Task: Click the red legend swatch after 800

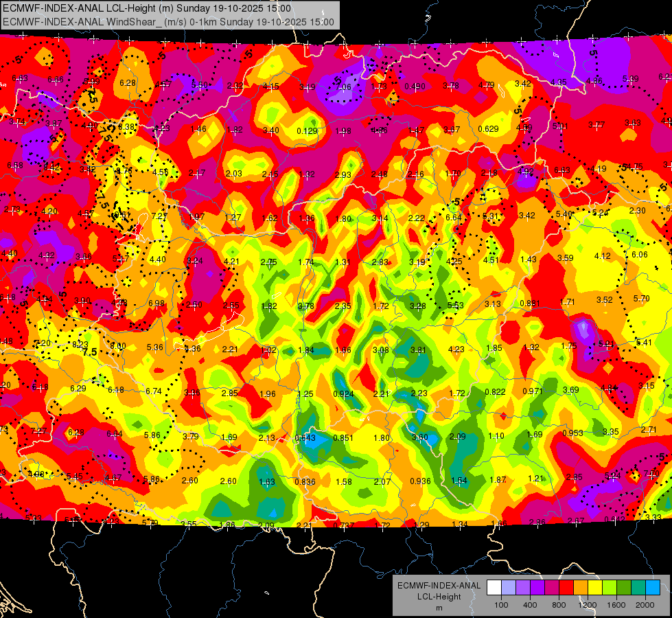Action: 566,588
